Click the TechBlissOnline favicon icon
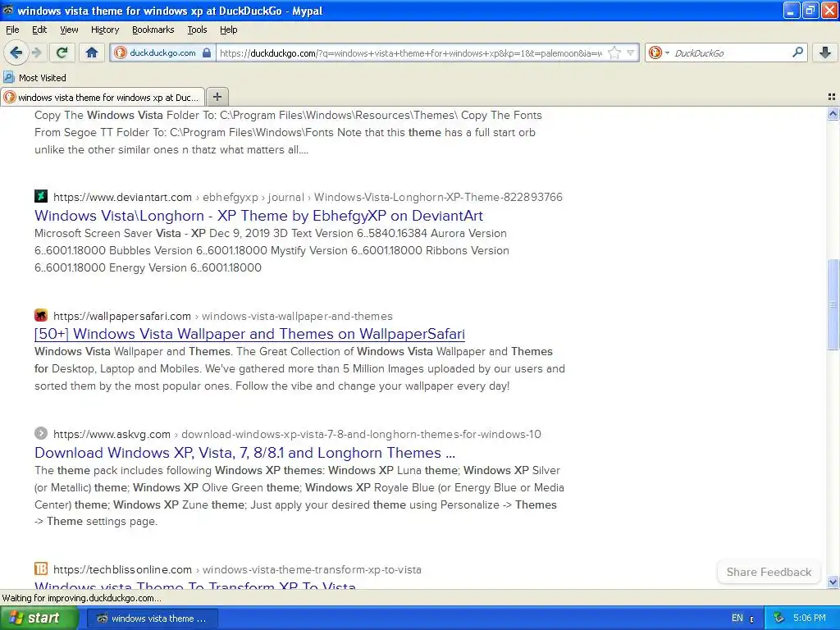The width and height of the screenshot is (840, 630). click(41, 568)
